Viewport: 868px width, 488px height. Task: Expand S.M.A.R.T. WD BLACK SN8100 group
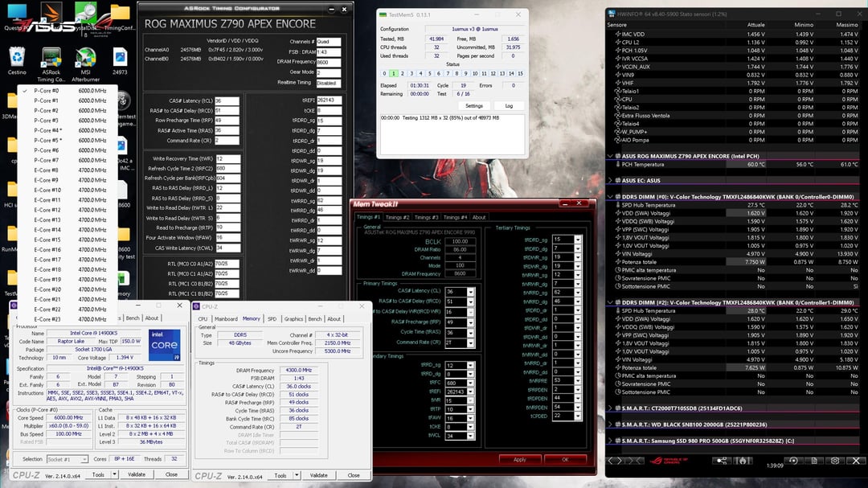[611, 424]
